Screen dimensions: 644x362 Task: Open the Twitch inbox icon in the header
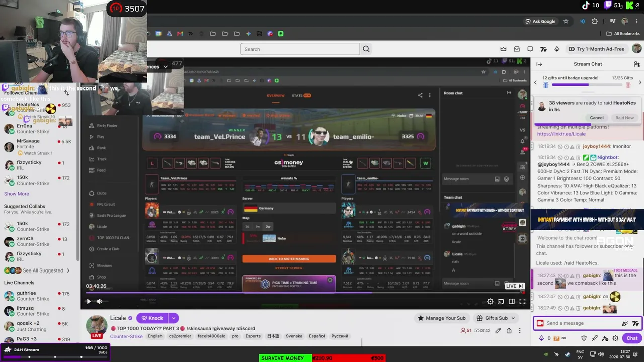[x=517, y=49]
